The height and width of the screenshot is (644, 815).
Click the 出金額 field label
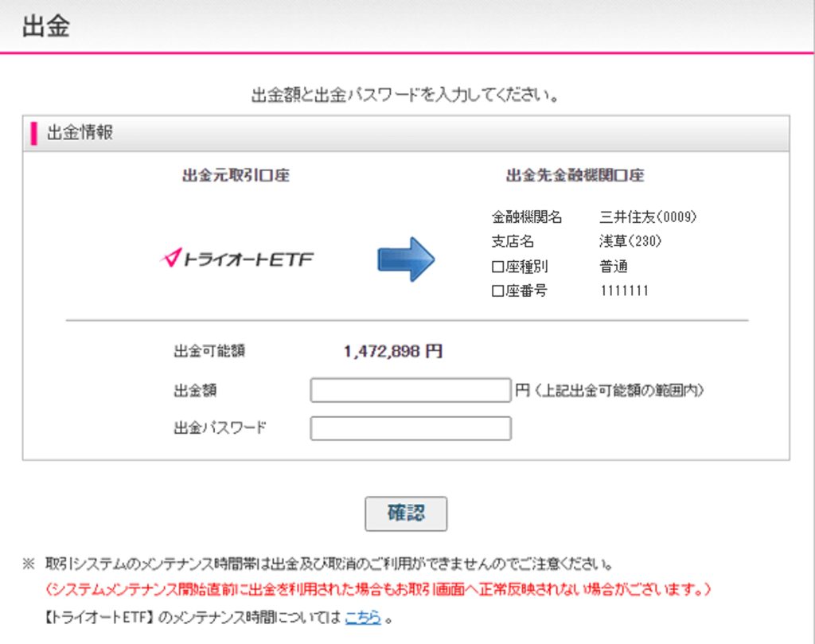(195, 390)
